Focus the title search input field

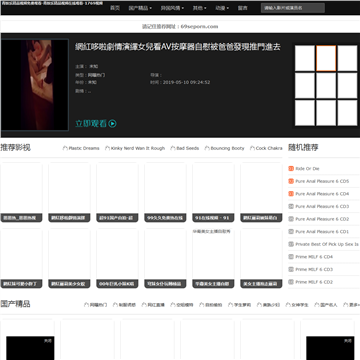point(293,8)
